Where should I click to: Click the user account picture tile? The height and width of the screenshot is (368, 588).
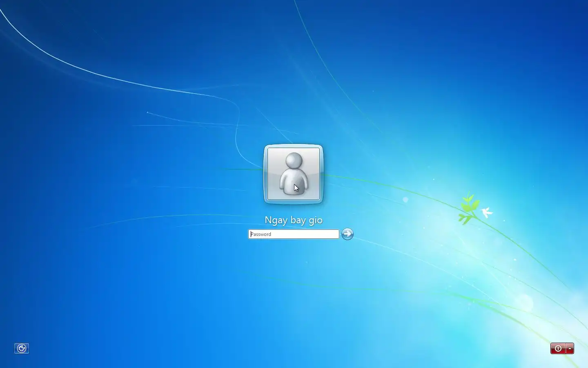click(x=294, y=174)
